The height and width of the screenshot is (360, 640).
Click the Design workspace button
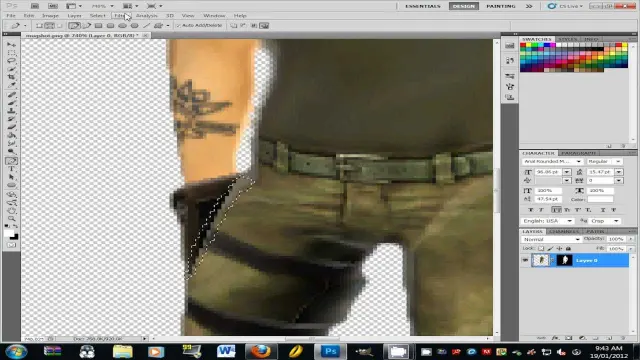pos(464,6)
